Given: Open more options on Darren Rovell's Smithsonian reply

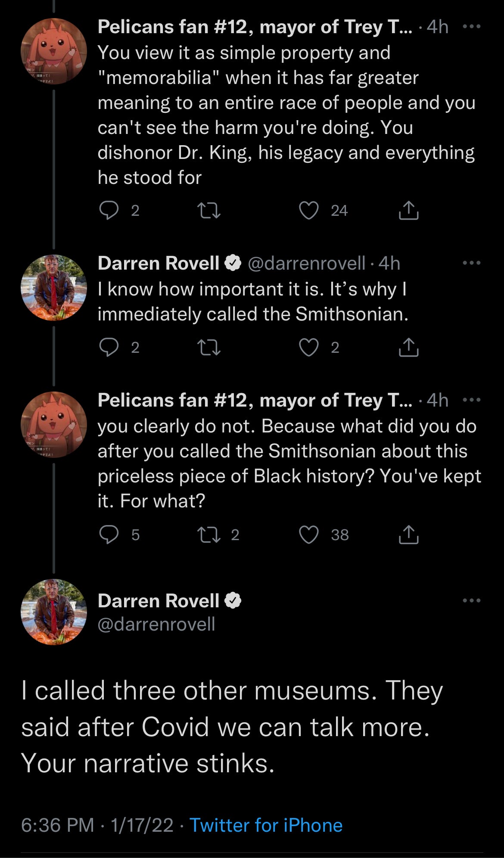Looking at the screenshot, I should [471, 263].
